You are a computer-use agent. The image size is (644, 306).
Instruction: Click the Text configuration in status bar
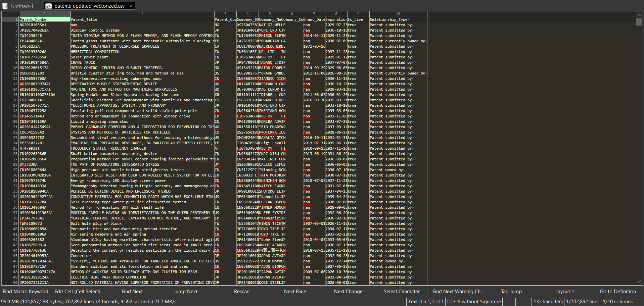[x=413, y=302]
